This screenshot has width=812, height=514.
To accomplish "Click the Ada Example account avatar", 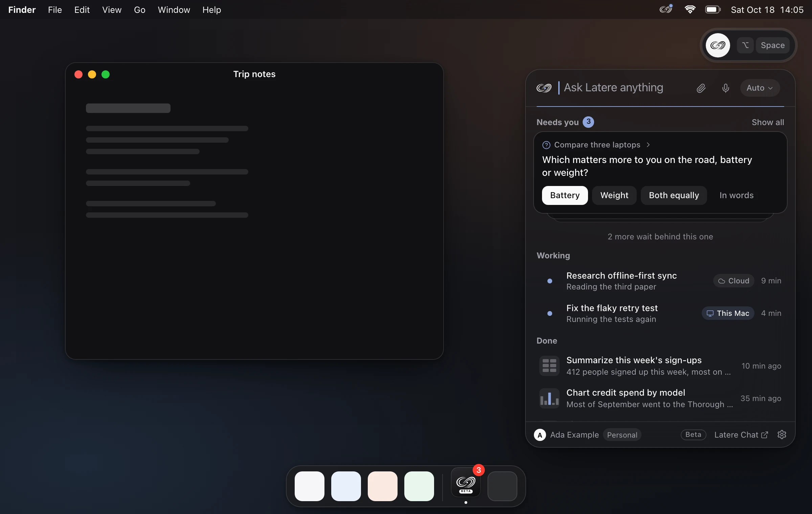I will tap(540, 435).
